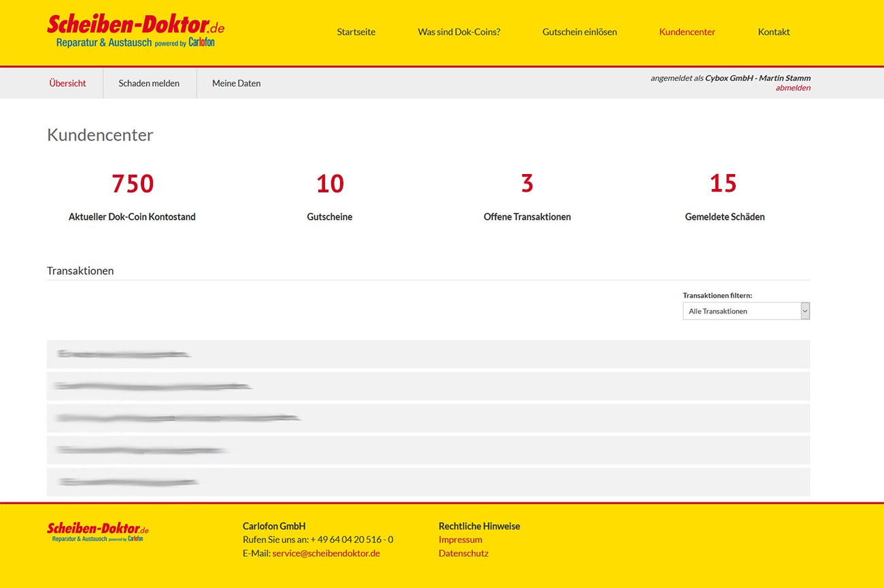Screen dimensions: 884x588
Task: Click the Gutscheine label
Action: pyautogui.click(x=330, y=217)
